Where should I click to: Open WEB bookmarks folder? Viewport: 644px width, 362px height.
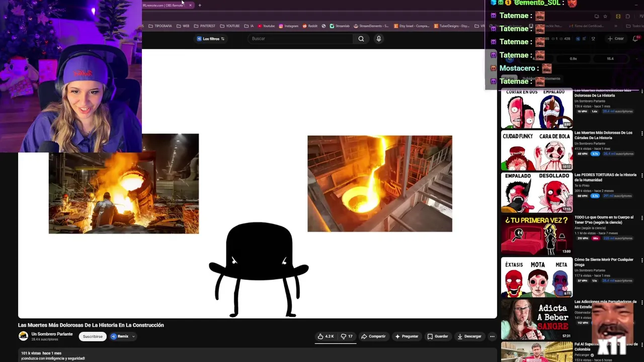point(183,26)
